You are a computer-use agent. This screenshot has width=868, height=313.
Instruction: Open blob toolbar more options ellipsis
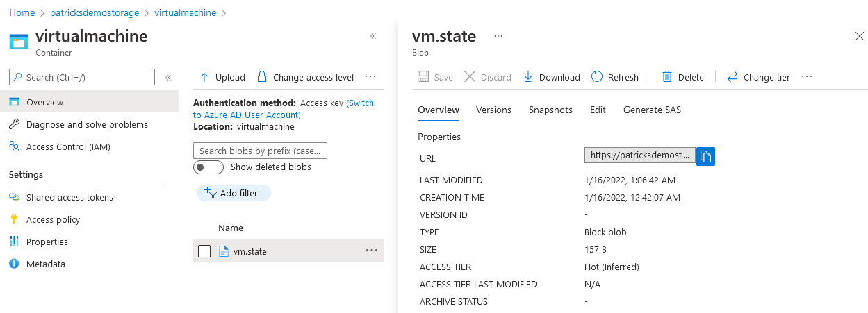(x=807, y=77)
